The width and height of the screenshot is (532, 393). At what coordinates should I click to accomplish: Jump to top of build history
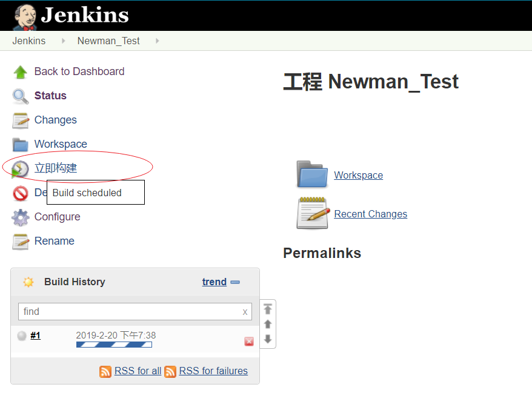[x=268, y=309]
